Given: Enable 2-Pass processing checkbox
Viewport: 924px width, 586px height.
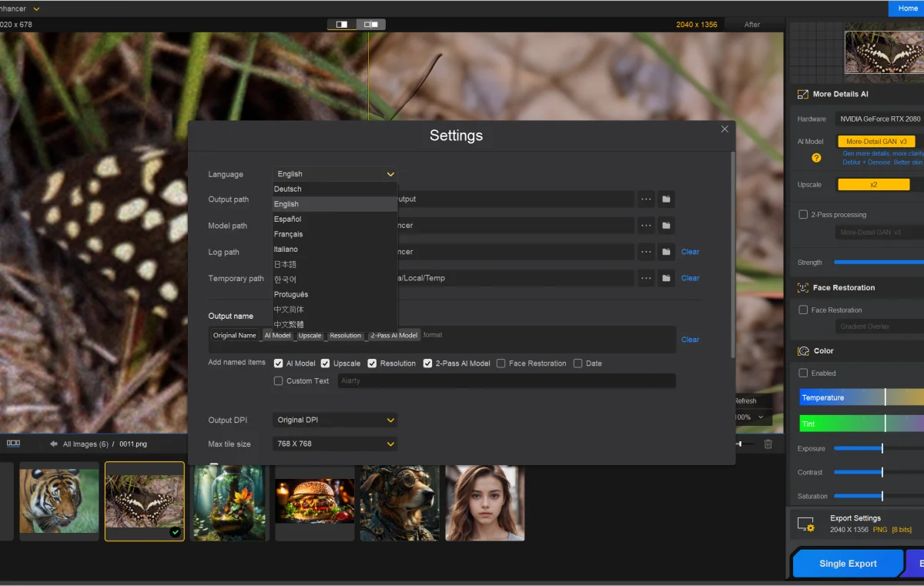Looking at the screenshot, I should click(x=803, y=215).
